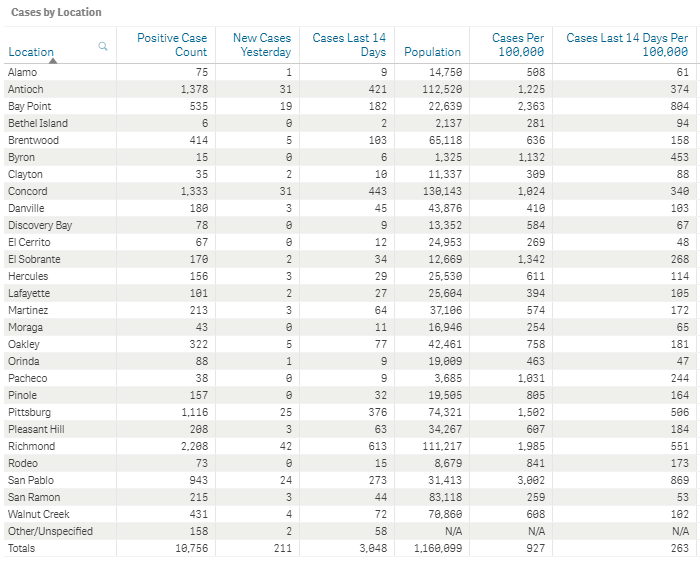700x564 pixels.
Task: Sort by Positive Case Count column
Action: 172,45
